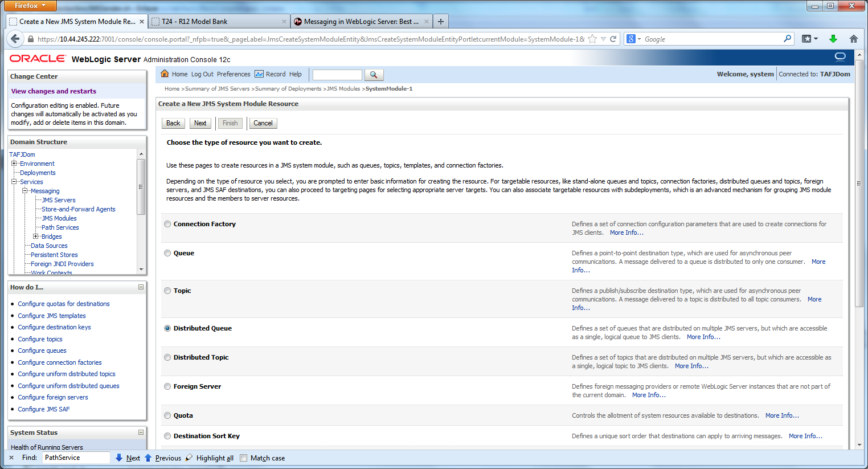Click the Google search magnifier icon

[x=787, y=39]
